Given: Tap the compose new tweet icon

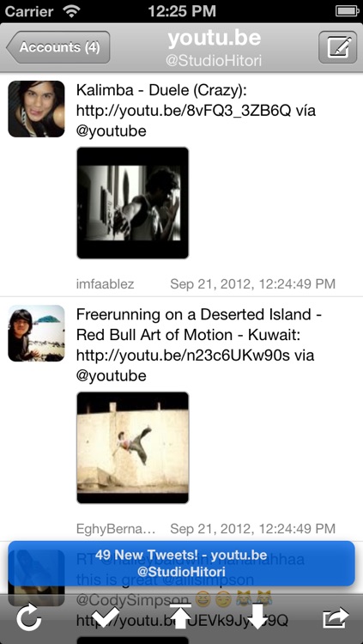Looking at the screenshot, I should tap(337, 47).
